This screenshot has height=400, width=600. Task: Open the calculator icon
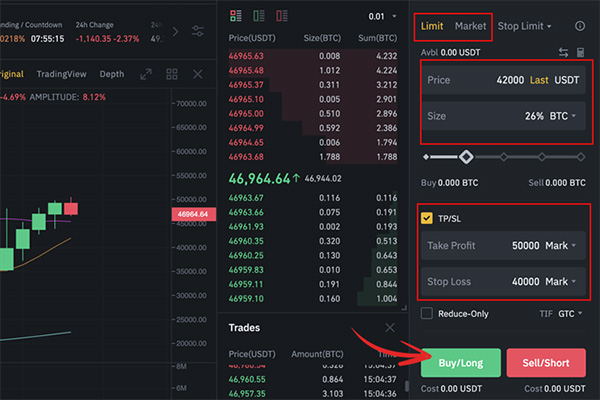click(x=580, y=53)
